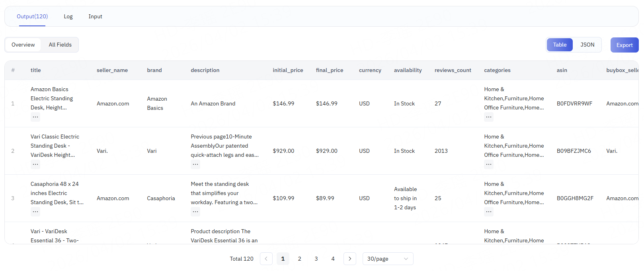Click ASIN cell B0GGH8MG2F

pyautogui.click(x=575, y=198)
